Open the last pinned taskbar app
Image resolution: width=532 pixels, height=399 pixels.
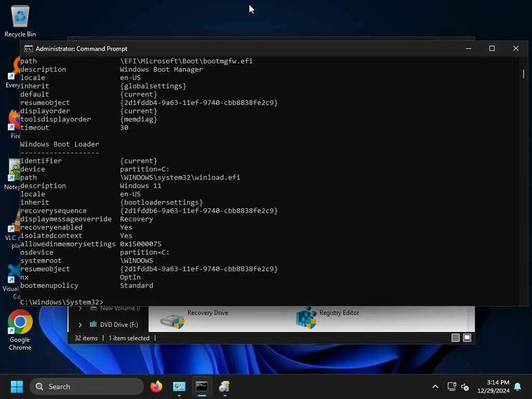[x=224, y=387]
